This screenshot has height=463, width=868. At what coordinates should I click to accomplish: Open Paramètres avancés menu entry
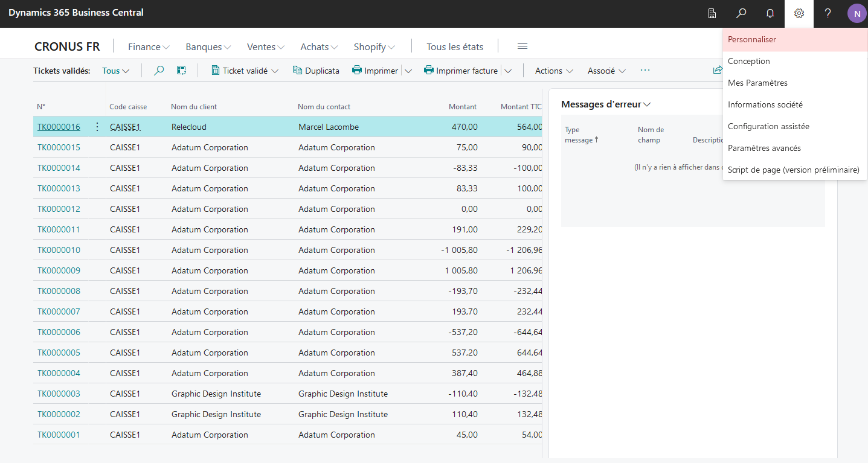[x=795, y=148]
